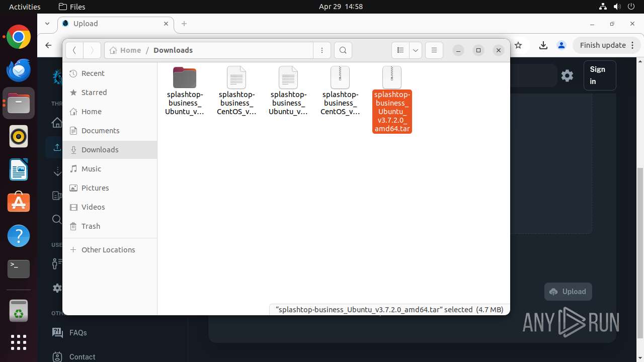Select the splashtop-business_Ubuntu text document

point(288,91)
